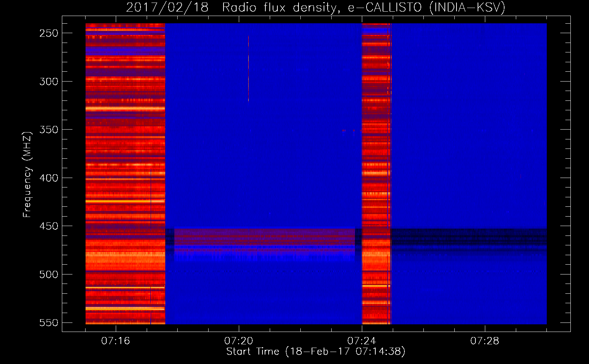Click the 07:24 time tick label

pos(361,341)
